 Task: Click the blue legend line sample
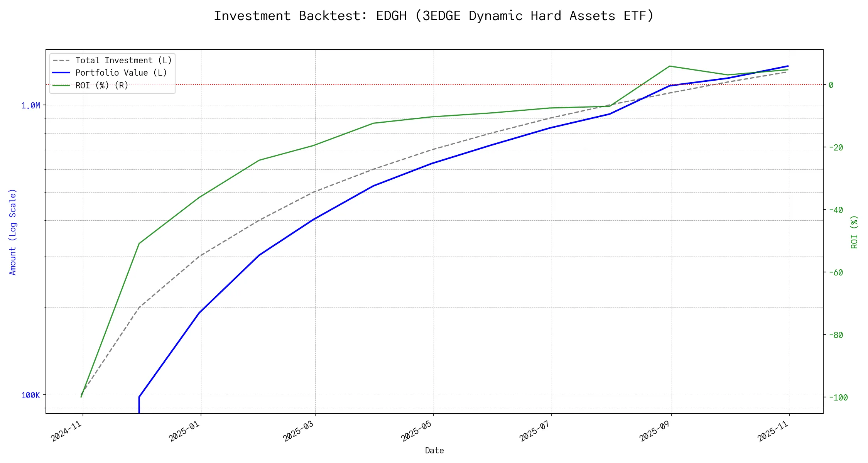61,73
